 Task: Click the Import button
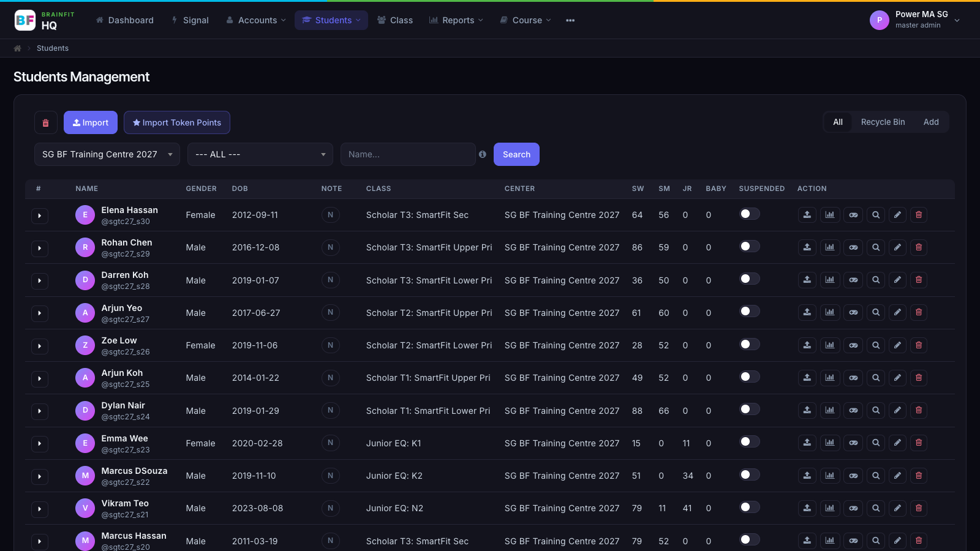(x=91, y=122)
